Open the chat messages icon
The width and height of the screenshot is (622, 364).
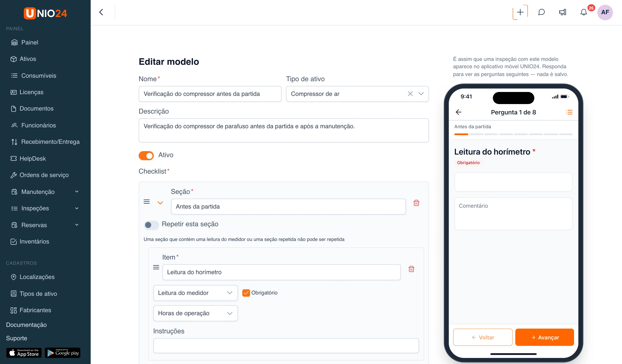click(541, 12)
